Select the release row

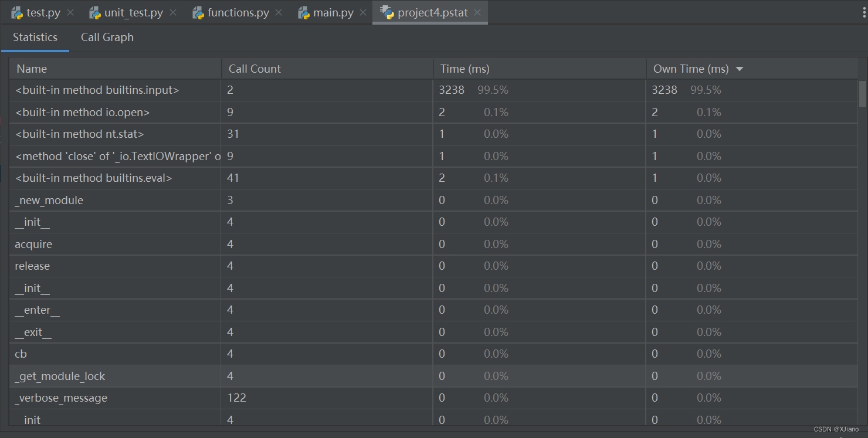433,266
